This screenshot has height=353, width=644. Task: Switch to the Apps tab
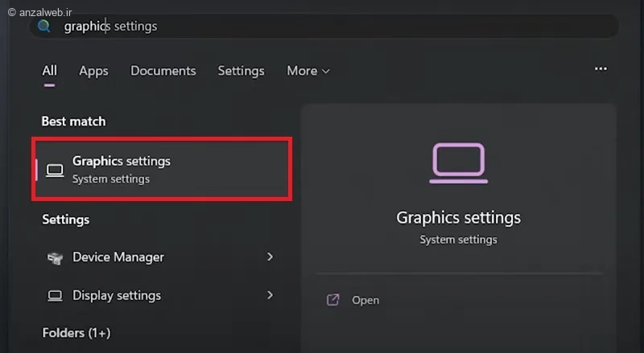(93, 71)
